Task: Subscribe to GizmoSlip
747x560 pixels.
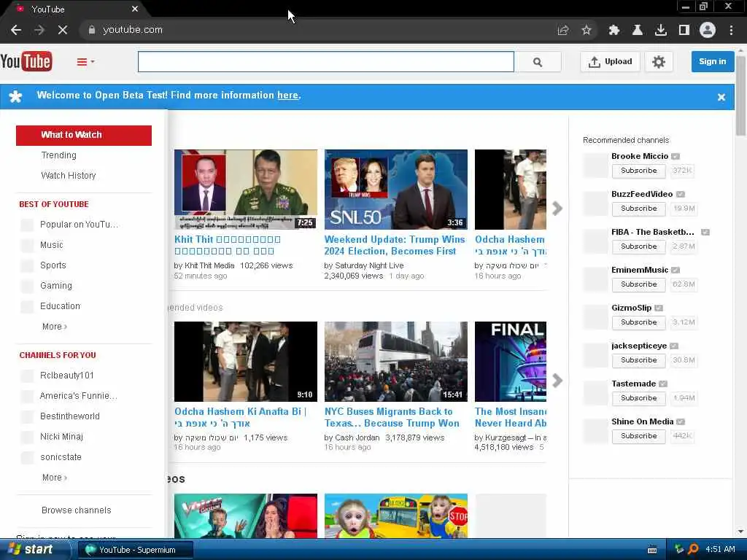Action: (x=638, y=322)
